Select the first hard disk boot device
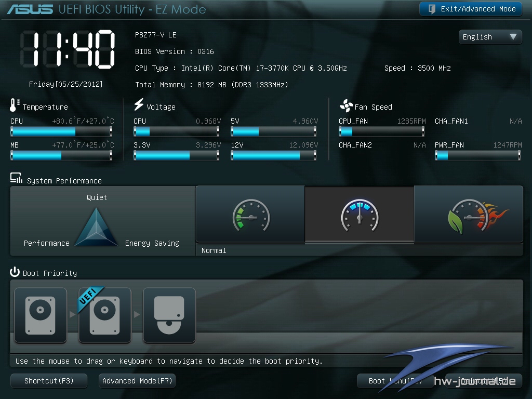532x399 pixels. pyautogui.click(x=41, y=315)
